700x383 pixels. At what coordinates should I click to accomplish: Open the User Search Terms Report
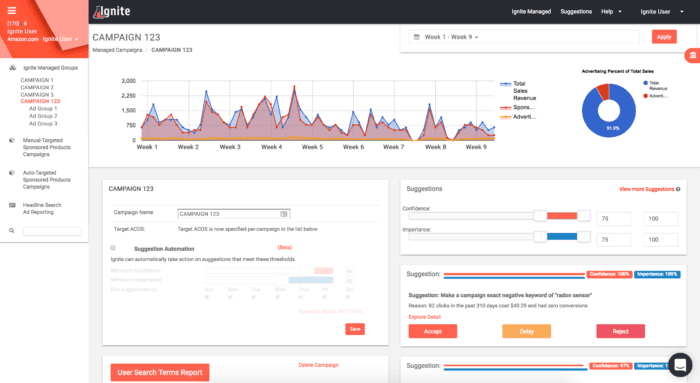tap(160, 372)
